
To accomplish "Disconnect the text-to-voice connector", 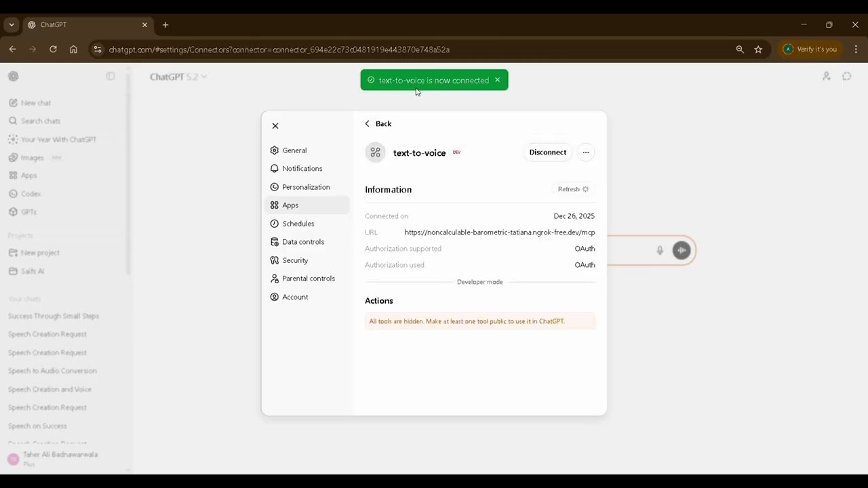I will click(548, 152).
